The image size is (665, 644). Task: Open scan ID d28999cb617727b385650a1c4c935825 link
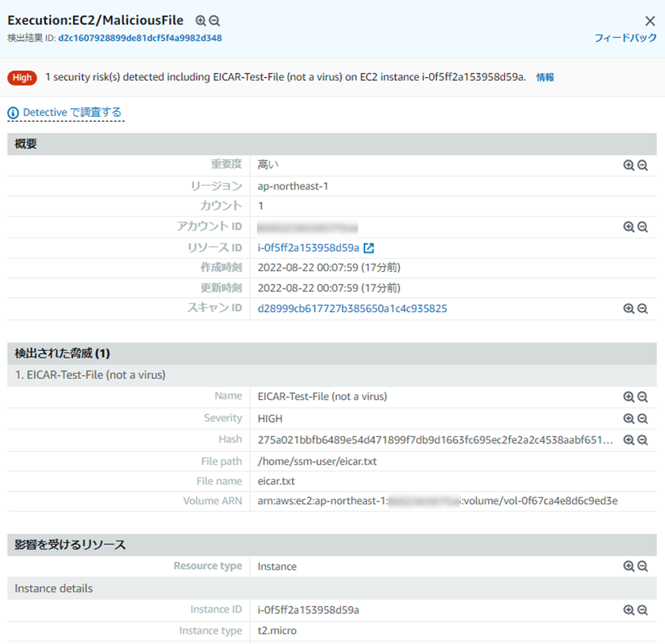pyautogui.click(x=352, y=308)
